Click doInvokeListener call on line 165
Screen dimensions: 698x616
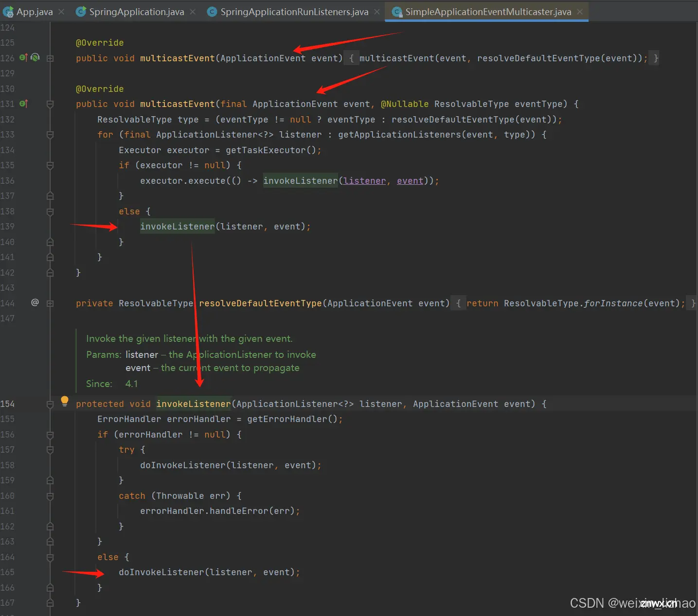(161, 572)
